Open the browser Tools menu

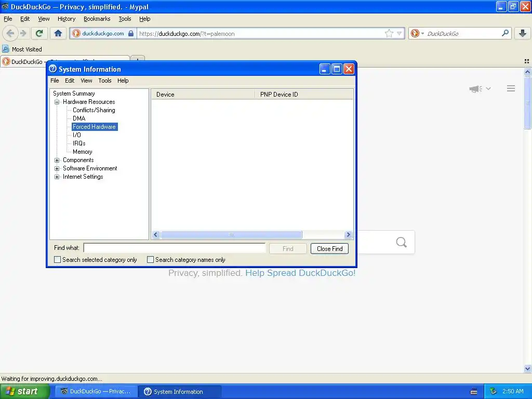click(x=125, y=19)
